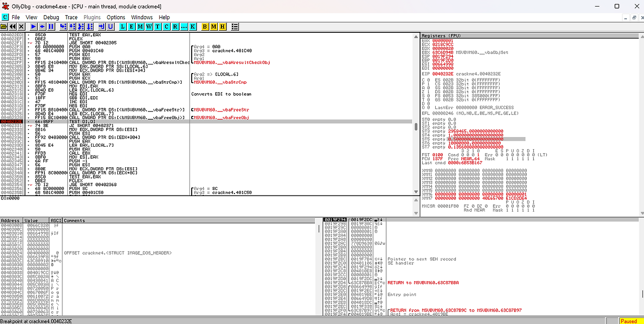The width and height of the screenshot is (644, 324).
Task: Open the Trace menu
Action: click(x=71, y=17)
